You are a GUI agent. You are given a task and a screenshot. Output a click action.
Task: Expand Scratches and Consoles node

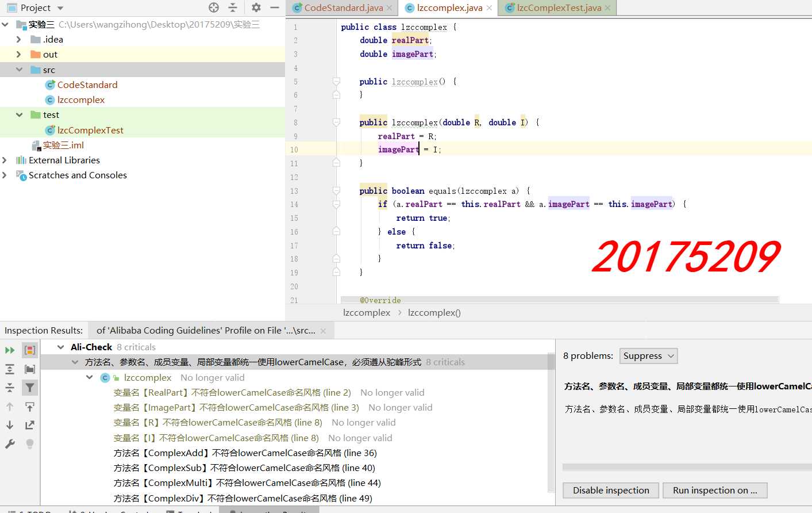pyautogui.click(x=5, y=175)
